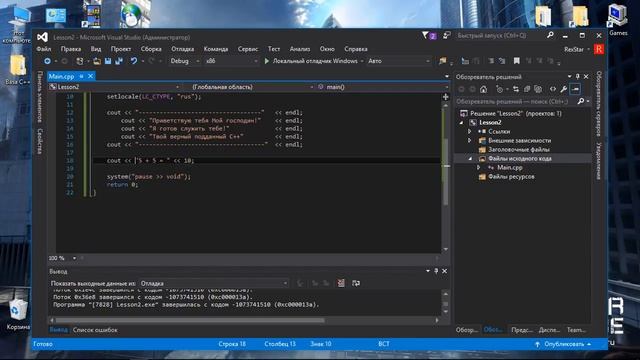Click the RexStar account name
640x360 pixels.
point(573,49)
